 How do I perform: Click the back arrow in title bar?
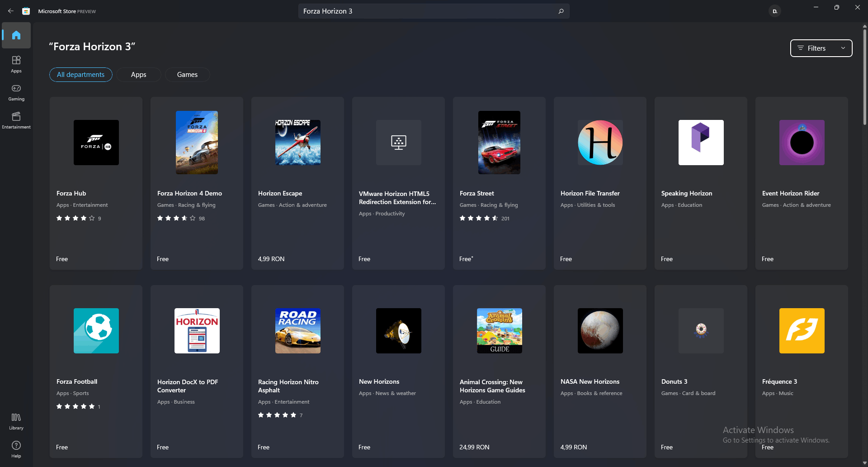11,11
